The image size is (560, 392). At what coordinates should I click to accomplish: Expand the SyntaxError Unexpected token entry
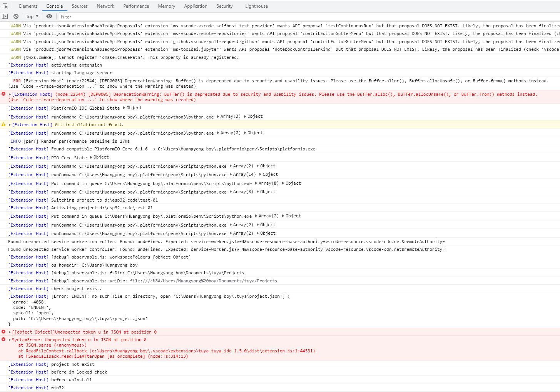[10, 340]
